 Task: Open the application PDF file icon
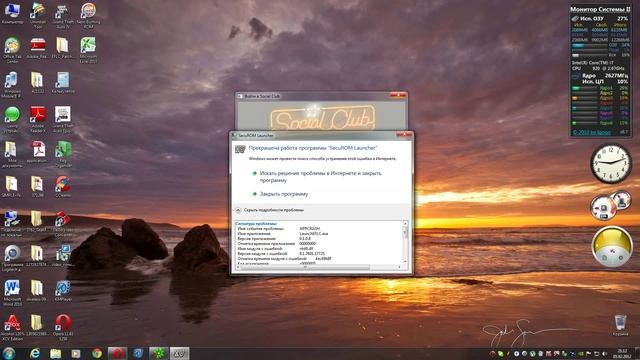[x=38, y=153]
